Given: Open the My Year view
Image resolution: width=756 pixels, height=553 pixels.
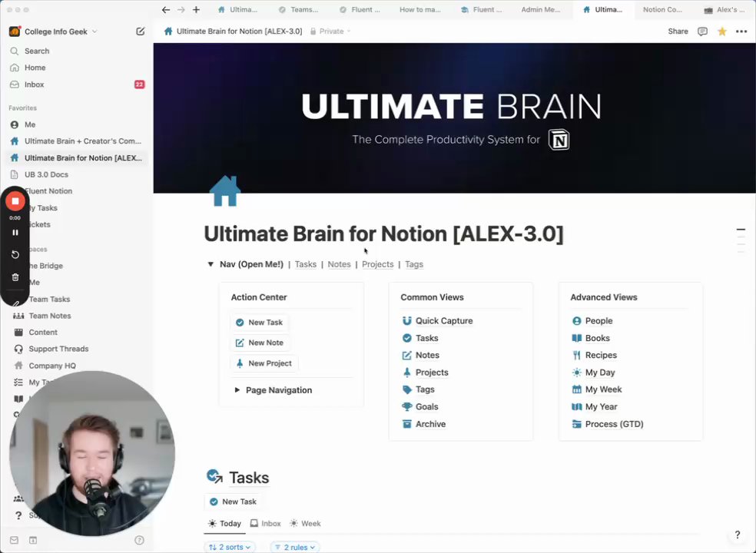Looking at the screenshot, I should click(594, 407).
